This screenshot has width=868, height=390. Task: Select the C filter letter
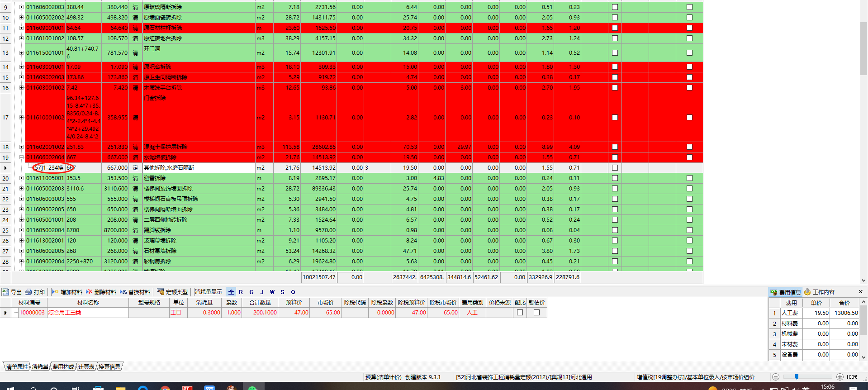251,292
